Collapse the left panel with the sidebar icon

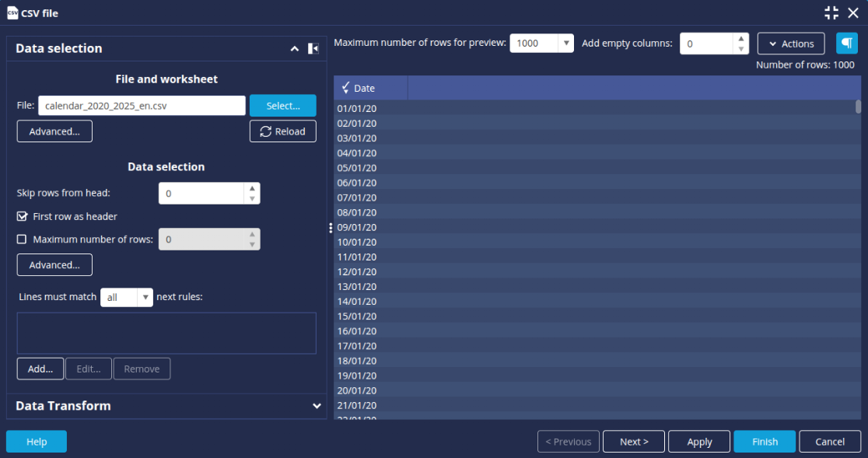tap(313, 49)
